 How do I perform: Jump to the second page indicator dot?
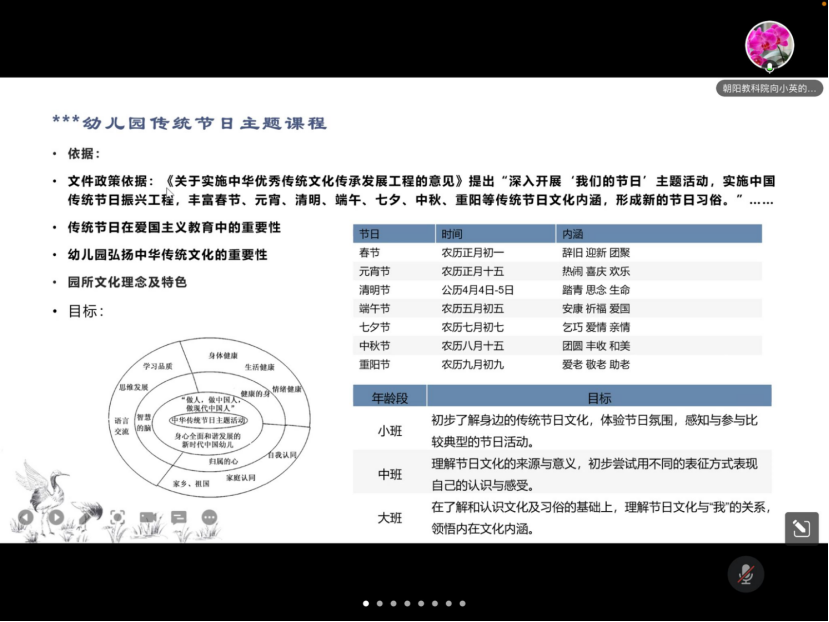tap(380, 603)
